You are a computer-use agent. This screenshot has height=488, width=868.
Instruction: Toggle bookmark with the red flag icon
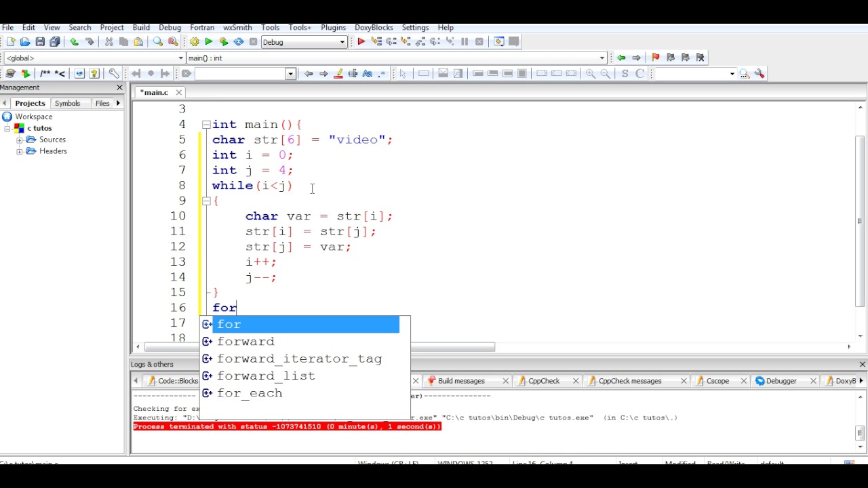(655, 58)
